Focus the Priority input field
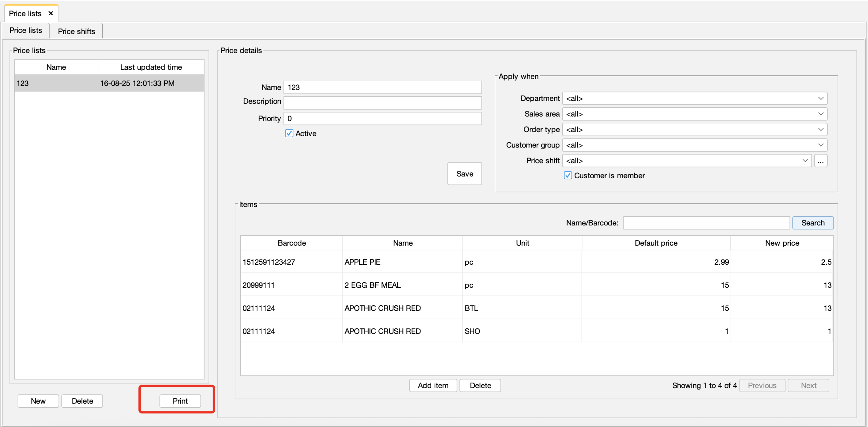The image size is (868, 427). [383, 119]
